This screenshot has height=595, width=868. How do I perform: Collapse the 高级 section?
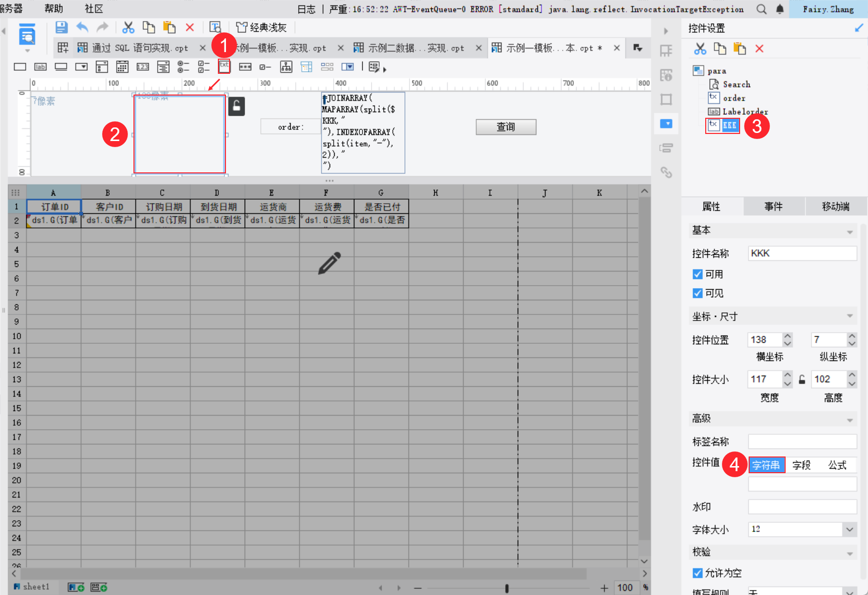[x=850, y=419]
